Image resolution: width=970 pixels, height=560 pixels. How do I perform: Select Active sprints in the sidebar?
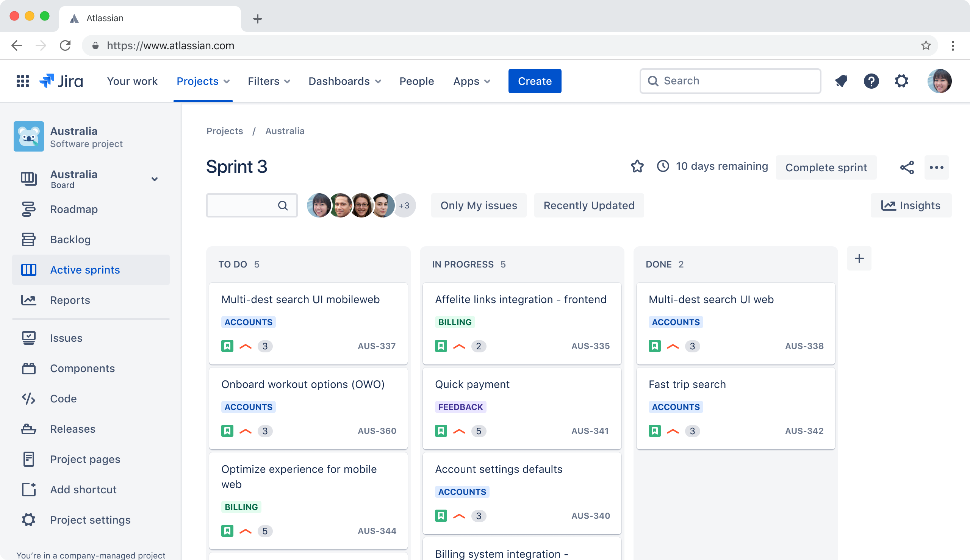pos(84,270)
